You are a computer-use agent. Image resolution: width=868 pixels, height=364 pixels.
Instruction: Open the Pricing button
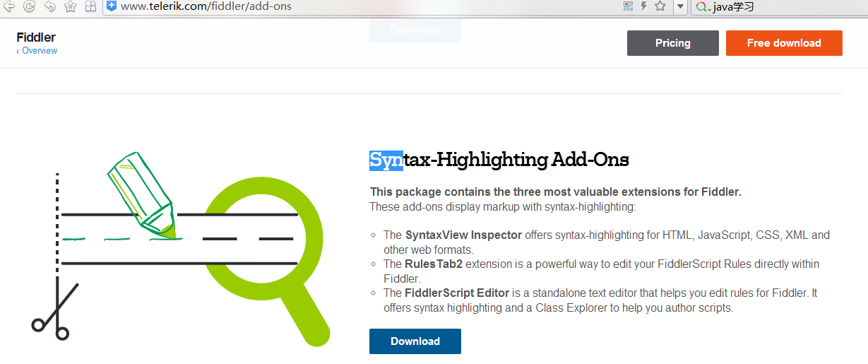673,43
